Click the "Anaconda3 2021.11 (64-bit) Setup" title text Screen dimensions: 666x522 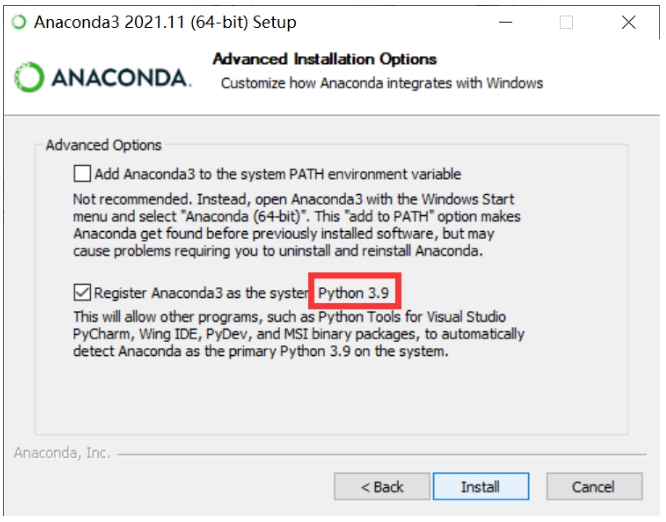point(165,22)
